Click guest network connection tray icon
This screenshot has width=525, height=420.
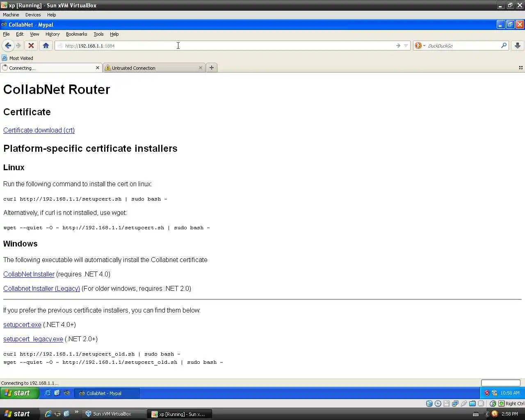tap(495, 393)
